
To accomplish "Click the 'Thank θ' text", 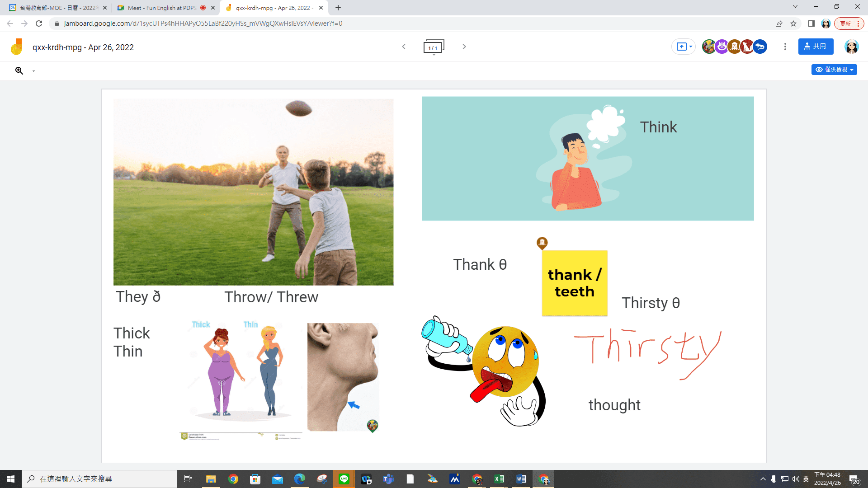I will (x=480, y=265).
